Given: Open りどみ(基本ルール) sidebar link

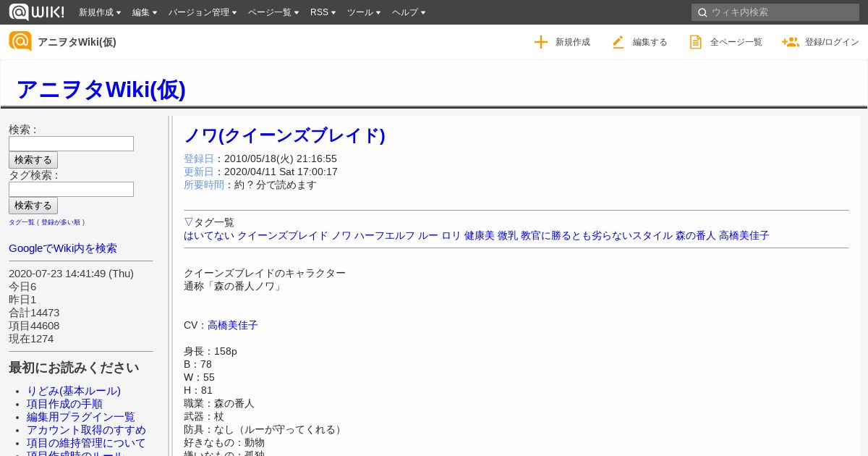Looking at the screenshot, I should [x=74, y=391].
